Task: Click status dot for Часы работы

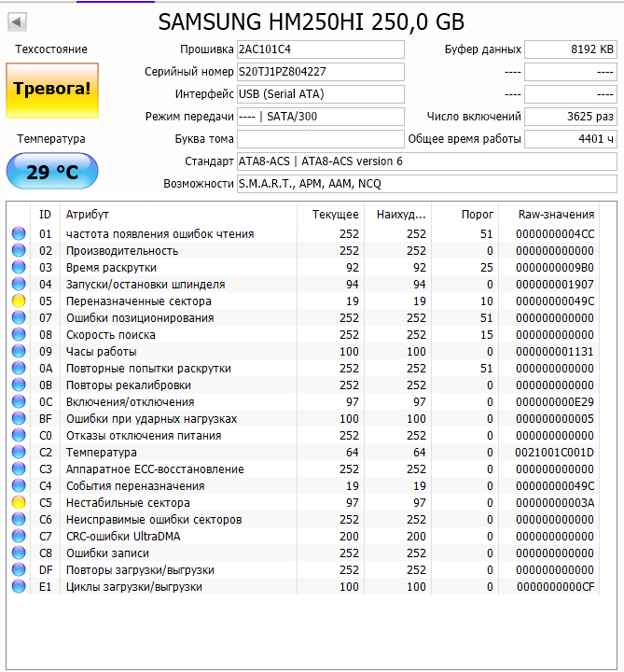Action: (x=19, y=351)
